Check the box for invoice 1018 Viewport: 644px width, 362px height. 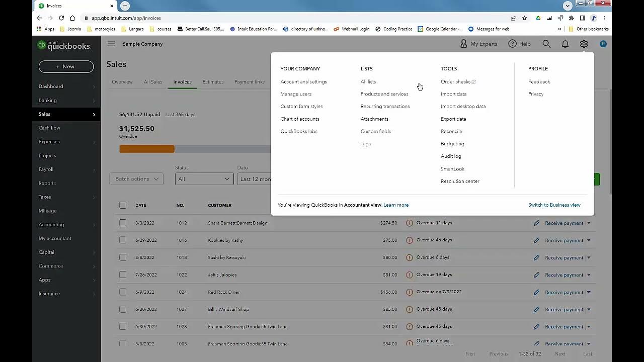(x=123, y=257)
